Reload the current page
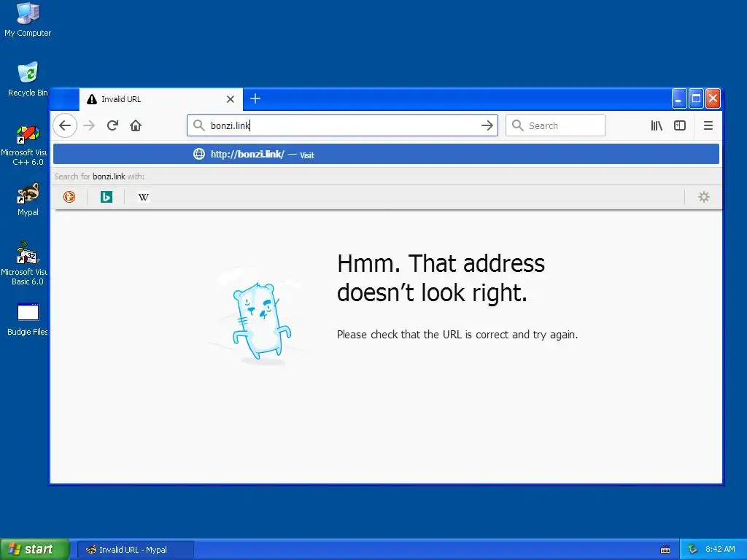Image resolution: width=747 pixels, height=560 pixels. click(x=112, y=125)
